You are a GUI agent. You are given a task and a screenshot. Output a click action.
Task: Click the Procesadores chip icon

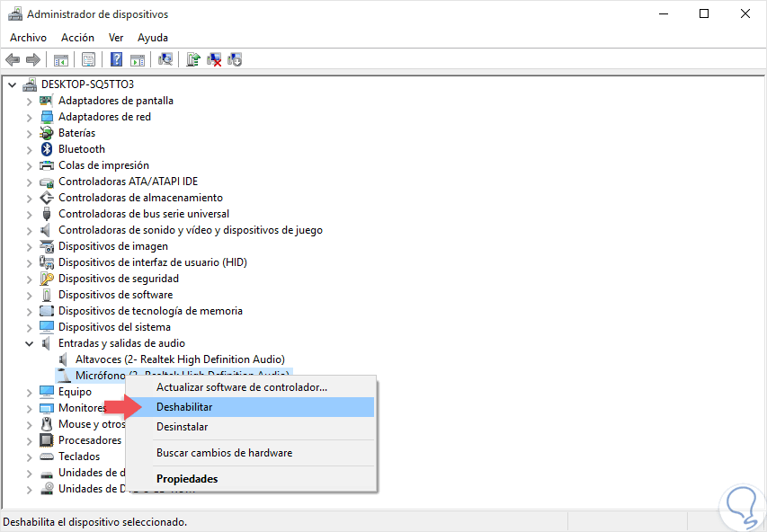[x=47, y=440]
